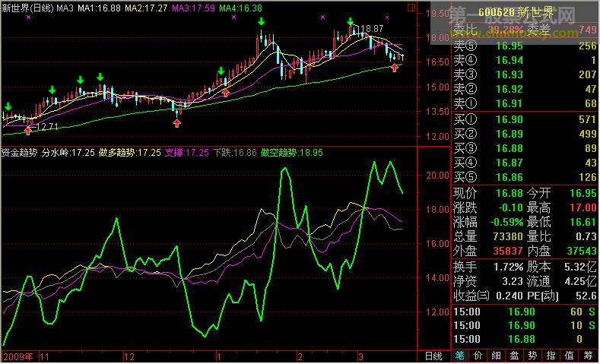Open the 值 value tab
This screenshot has width=600, height=364.
[569, 356]
